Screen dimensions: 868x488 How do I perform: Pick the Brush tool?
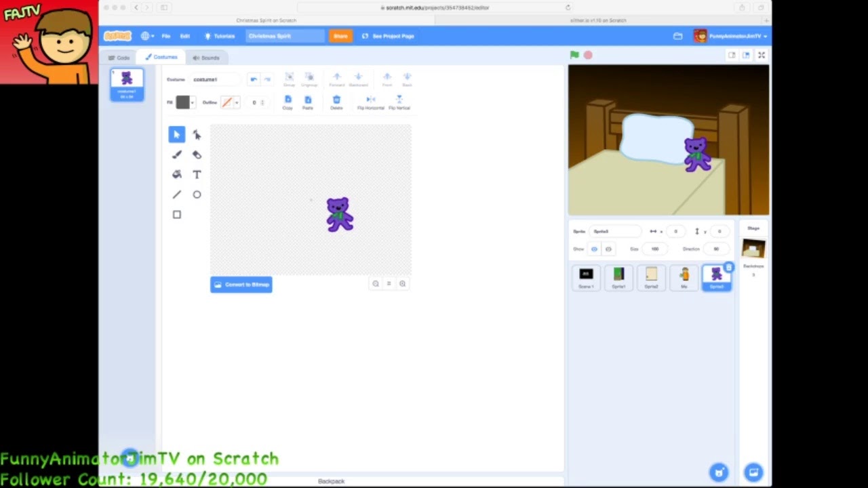click(176, 155)
